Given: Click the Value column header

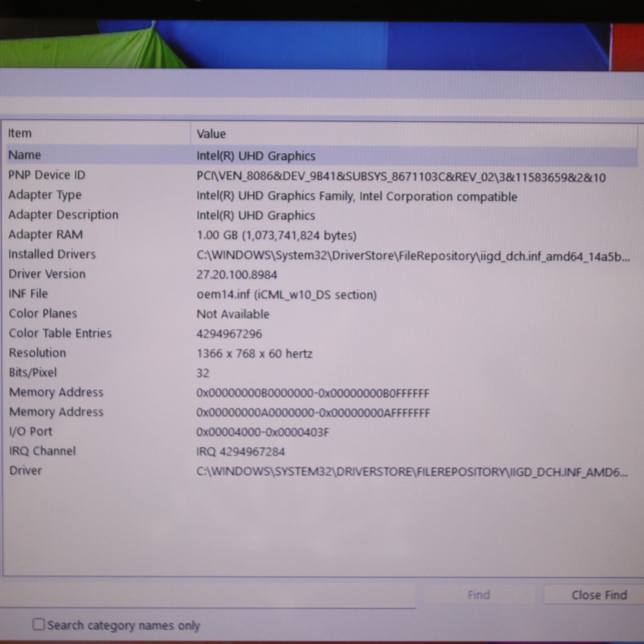Looking at the screenshot, I should click(x=211, y=134).
